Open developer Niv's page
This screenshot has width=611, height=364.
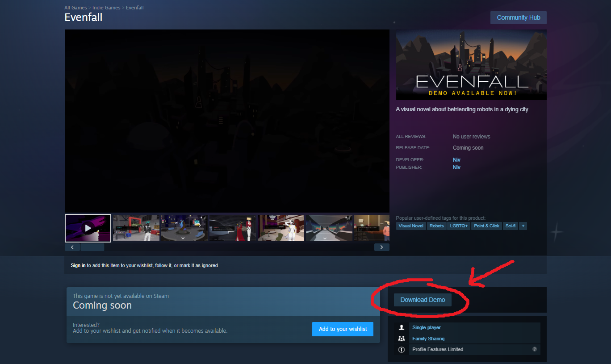pyautogui.click(x=456, y=159)
